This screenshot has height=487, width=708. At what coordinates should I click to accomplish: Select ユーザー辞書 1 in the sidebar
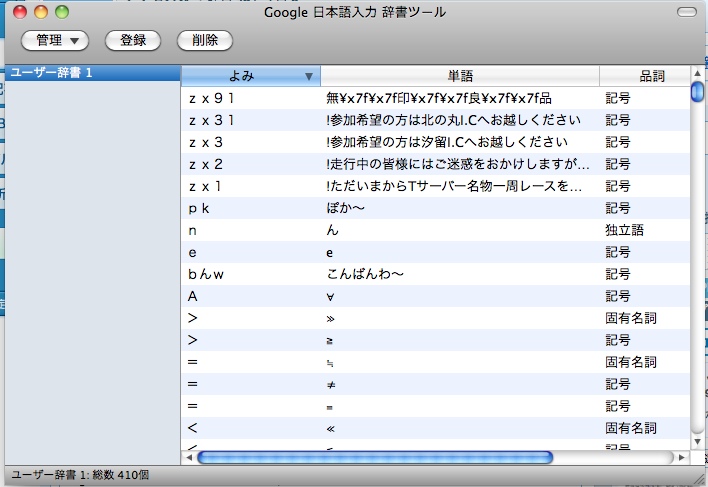[x=93, y=73]
